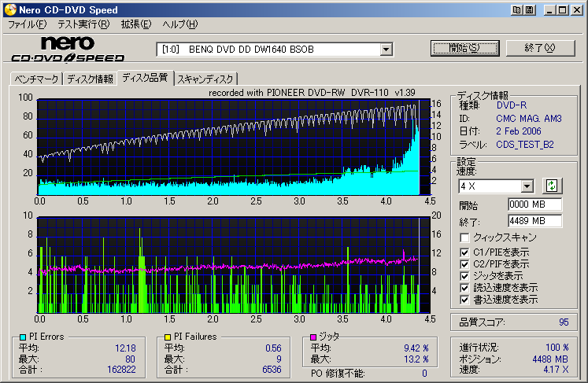Click the position value 4488 MB

click(550, 359)
